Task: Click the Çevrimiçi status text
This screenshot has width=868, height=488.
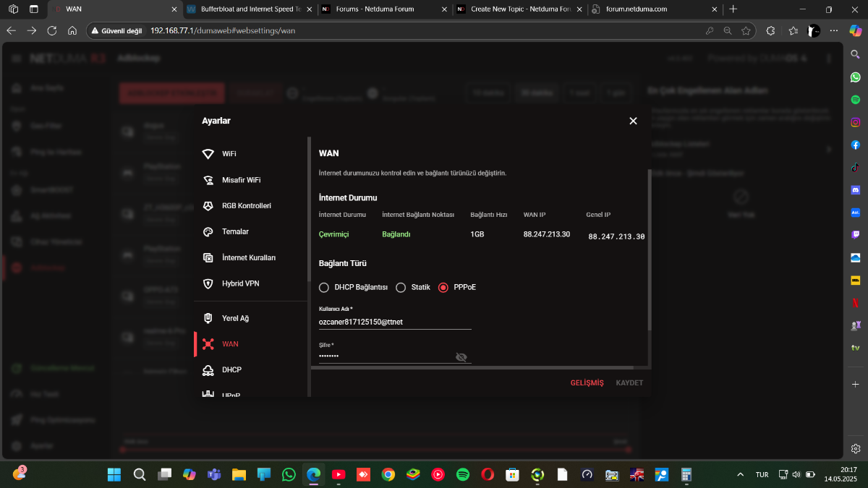Action: coord(334,234)
